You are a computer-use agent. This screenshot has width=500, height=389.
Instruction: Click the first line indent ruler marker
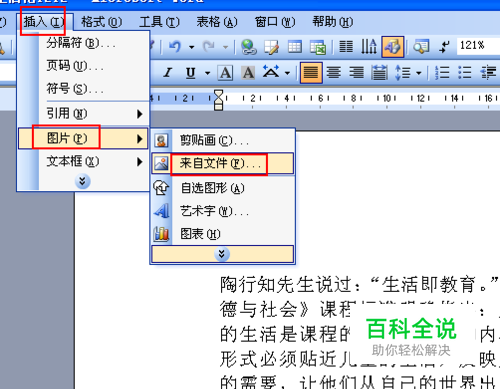[218, 94]
